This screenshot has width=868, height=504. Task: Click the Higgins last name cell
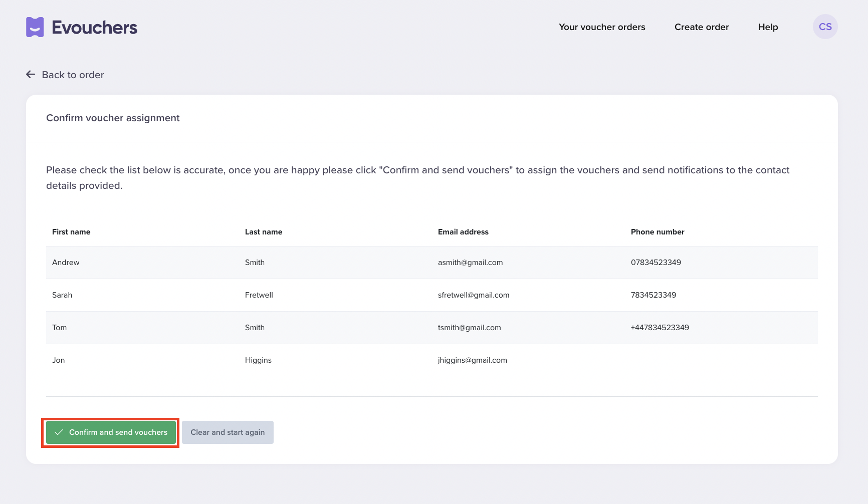point(258,360)
